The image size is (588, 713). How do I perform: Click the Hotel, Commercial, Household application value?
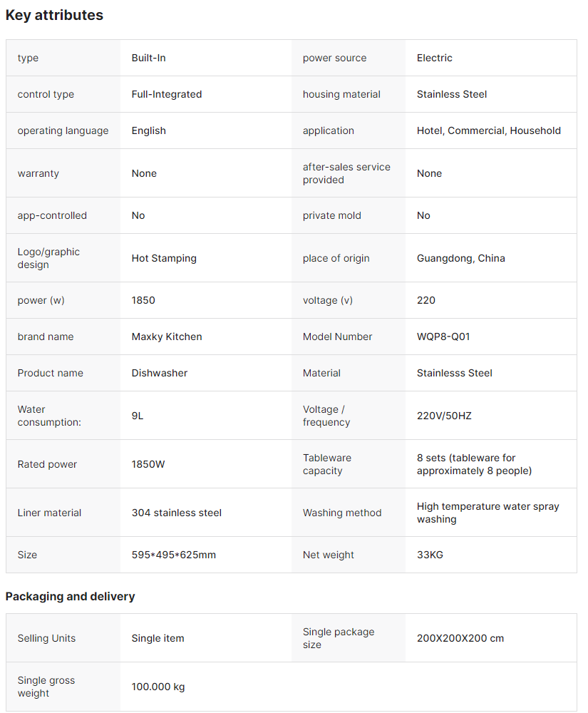(x=489, y=130)
